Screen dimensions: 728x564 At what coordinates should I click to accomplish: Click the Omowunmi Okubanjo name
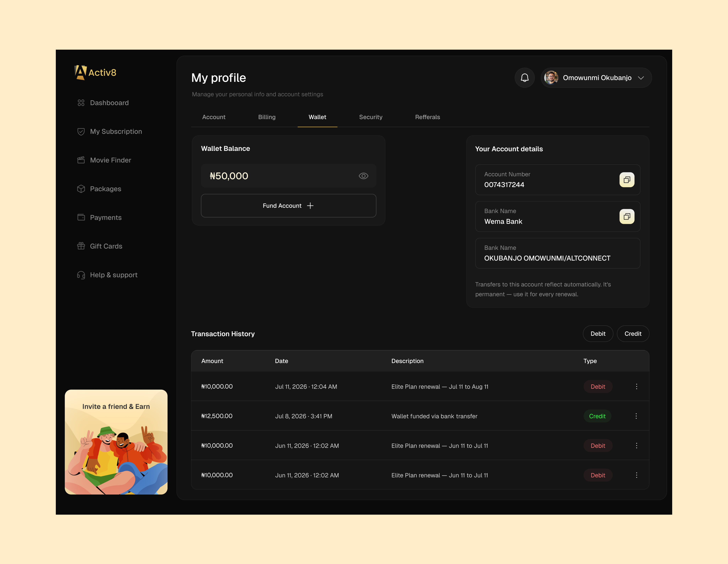pyautogui.click(x=597, y=78)
